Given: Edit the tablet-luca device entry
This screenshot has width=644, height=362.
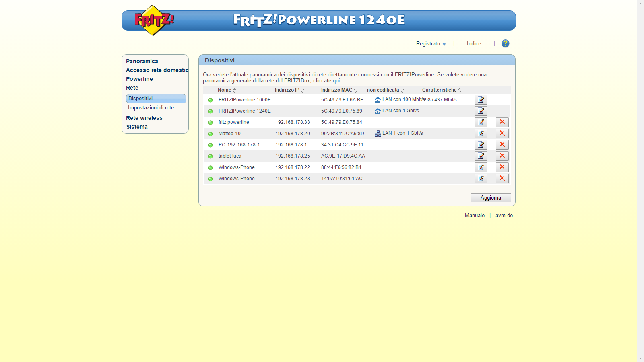Looking at the screenshot, I should coord(481,156).
